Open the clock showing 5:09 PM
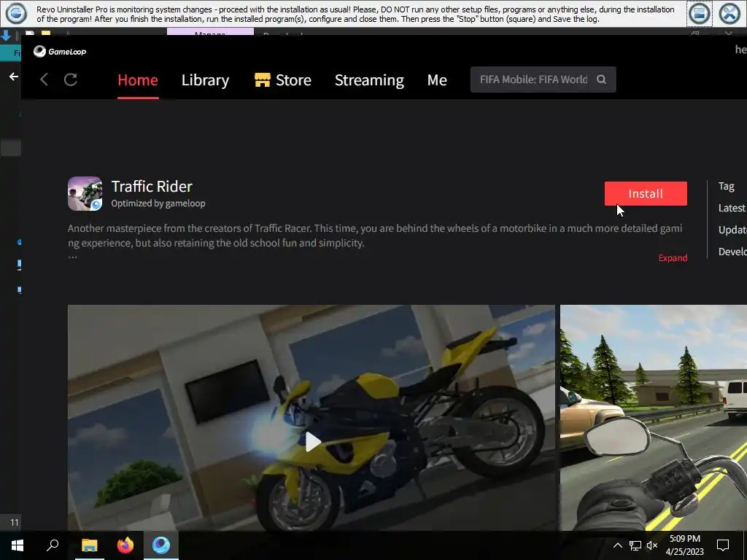Image resolution: width=747 pixels, height=560 pixels. tap(684, 545)
